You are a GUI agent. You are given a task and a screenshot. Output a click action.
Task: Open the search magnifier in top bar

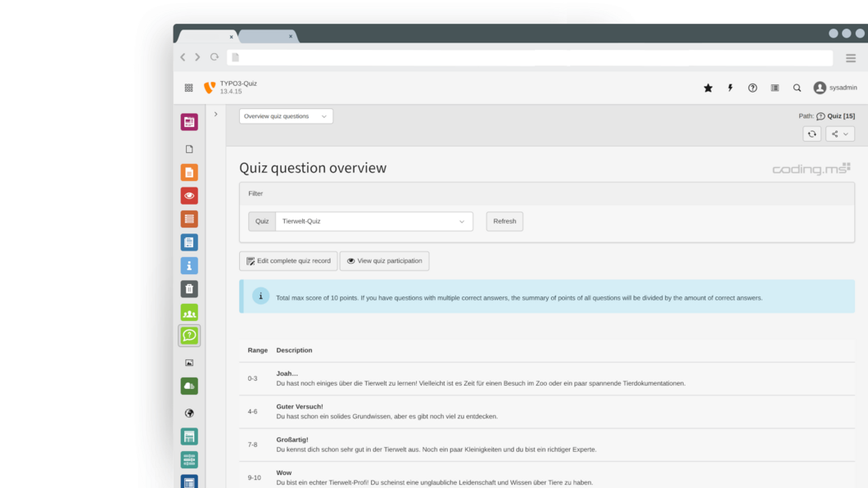797,88
